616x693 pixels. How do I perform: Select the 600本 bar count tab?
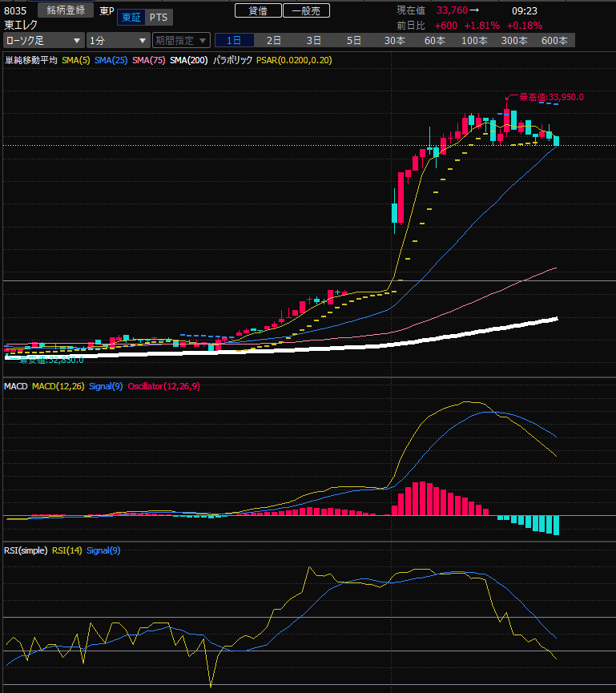tap(554, 40)
